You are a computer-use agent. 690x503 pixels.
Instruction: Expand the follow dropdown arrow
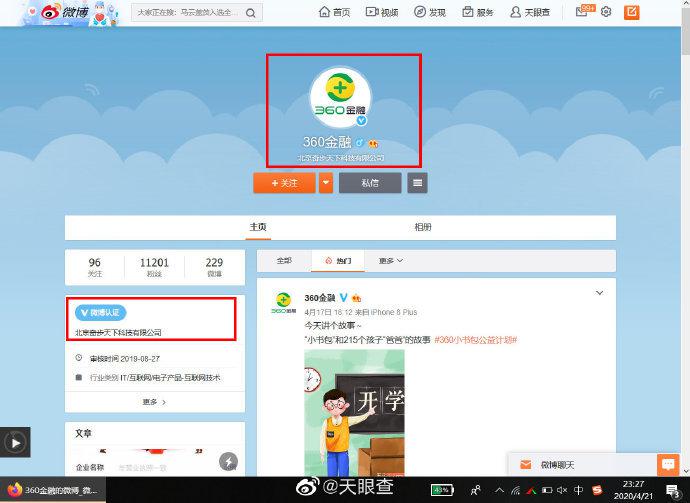point(326,183)
